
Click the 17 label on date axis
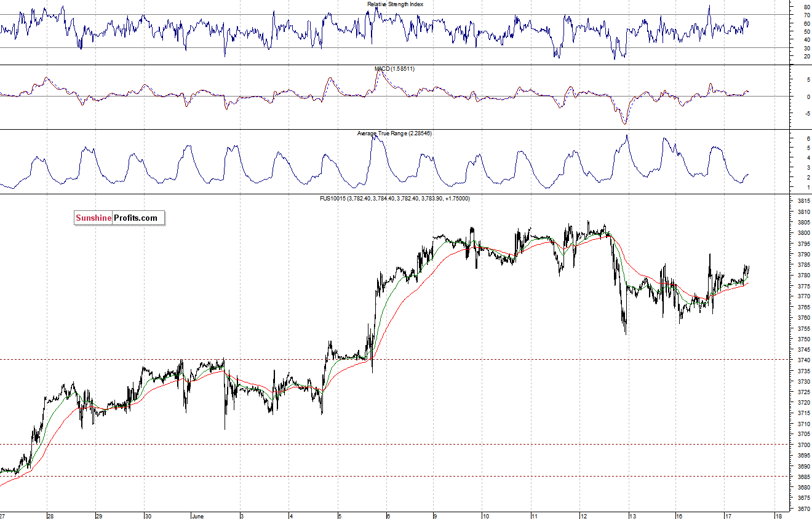(x=727, y=515)
